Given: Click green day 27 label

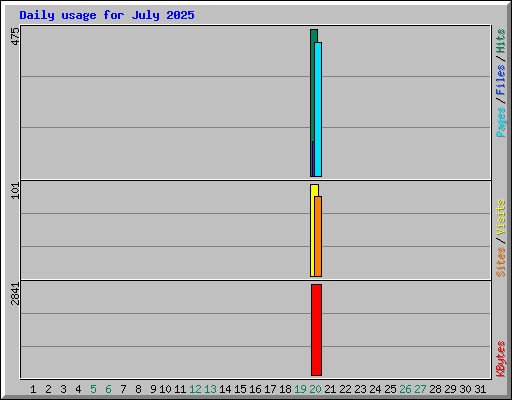Looking at the screenshot, I should [x=420, y=389].
